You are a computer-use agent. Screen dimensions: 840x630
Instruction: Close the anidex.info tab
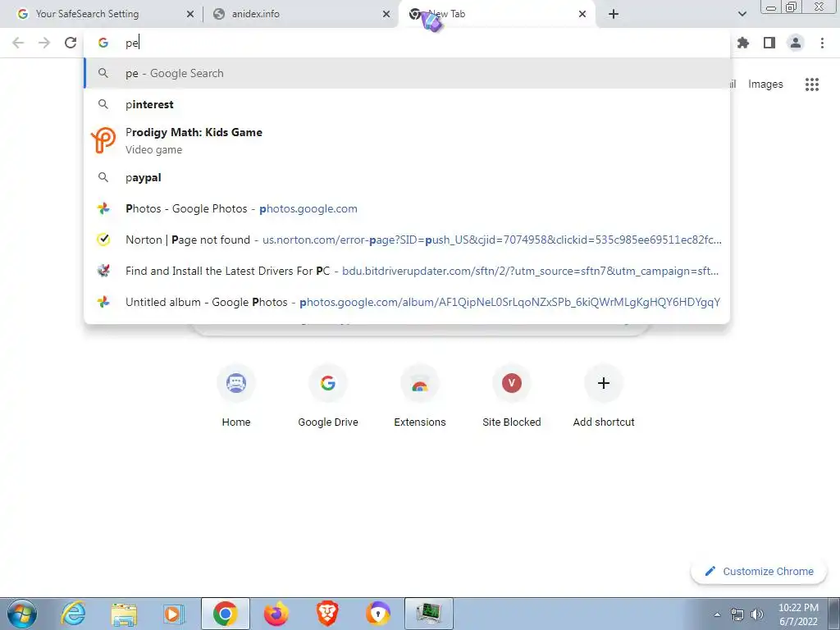(x=386, y=15)
